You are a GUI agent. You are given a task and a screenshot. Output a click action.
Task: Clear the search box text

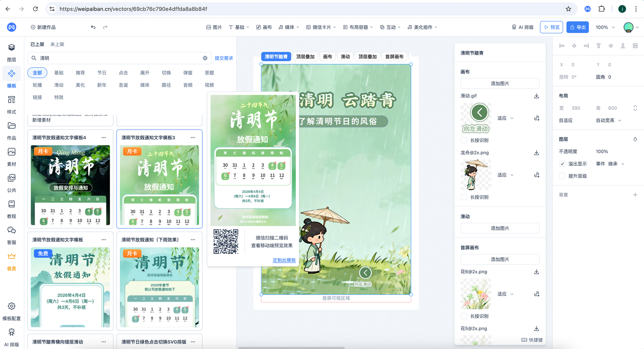coord(205,58)
